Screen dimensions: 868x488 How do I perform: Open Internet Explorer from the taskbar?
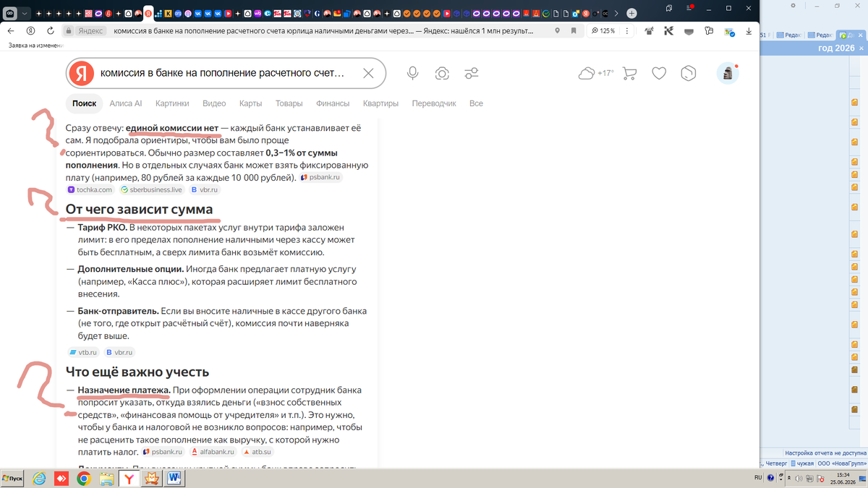[x=39, y=478]
